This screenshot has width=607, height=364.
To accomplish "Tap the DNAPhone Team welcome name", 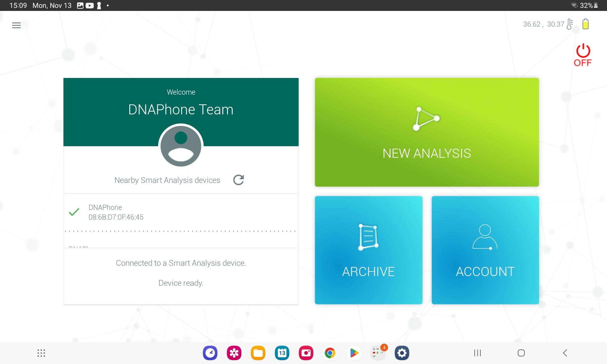I will (181, 110).
